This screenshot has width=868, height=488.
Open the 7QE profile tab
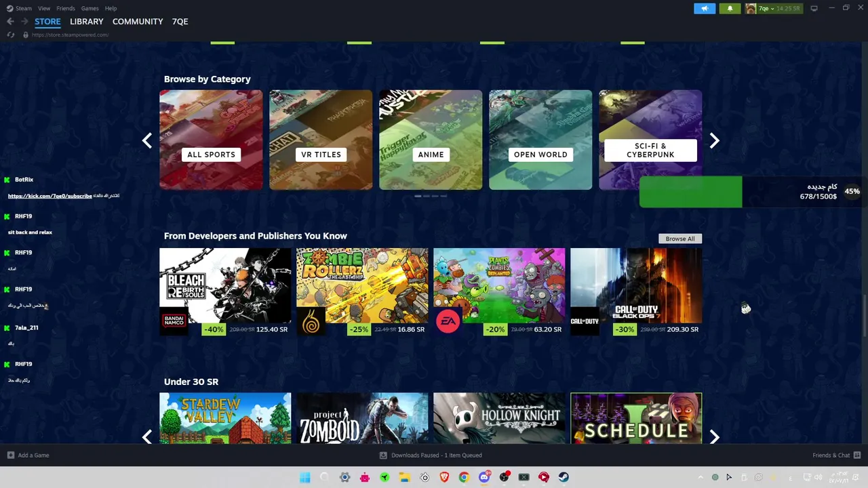click(180, 22)
